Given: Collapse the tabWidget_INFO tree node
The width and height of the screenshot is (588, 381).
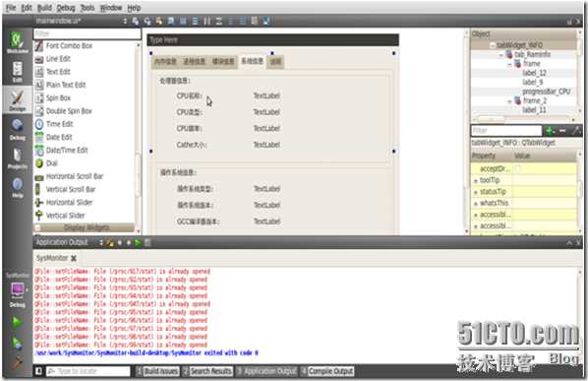Looking at the screenshot, I should tap(493, 45).
